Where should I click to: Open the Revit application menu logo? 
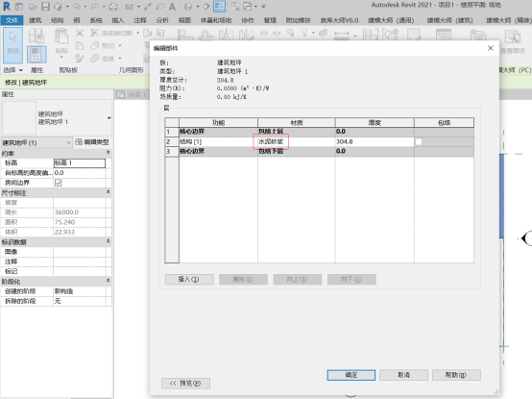coord(7,6)
